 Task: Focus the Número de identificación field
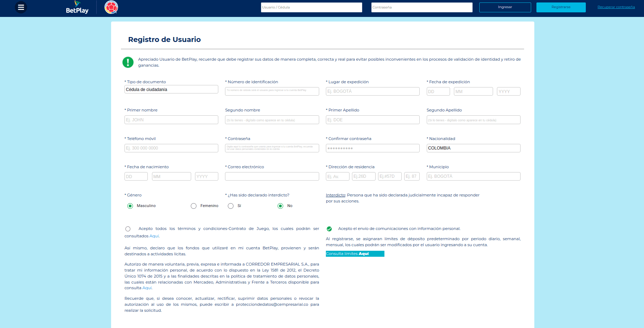coord(272,91)
